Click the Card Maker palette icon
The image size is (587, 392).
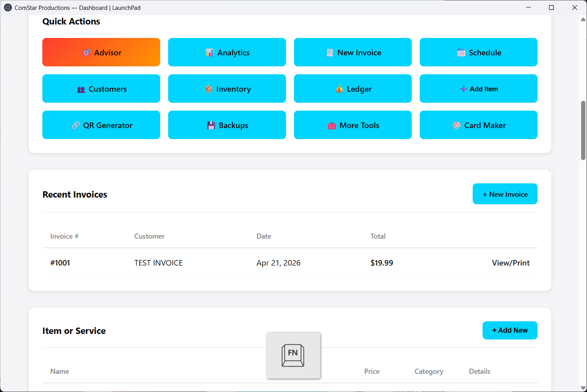coord(457,125)
